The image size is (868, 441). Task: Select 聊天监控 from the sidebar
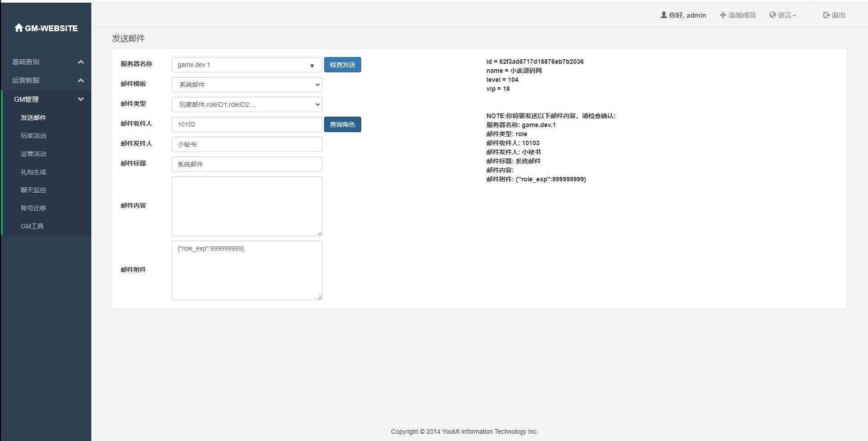(x=33, y=190)
